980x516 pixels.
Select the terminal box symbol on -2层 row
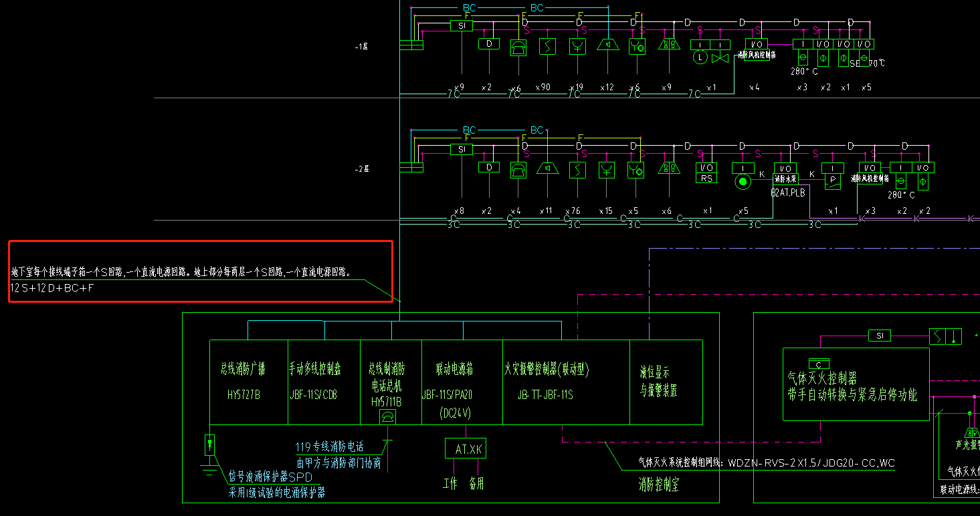coord(411,167)
